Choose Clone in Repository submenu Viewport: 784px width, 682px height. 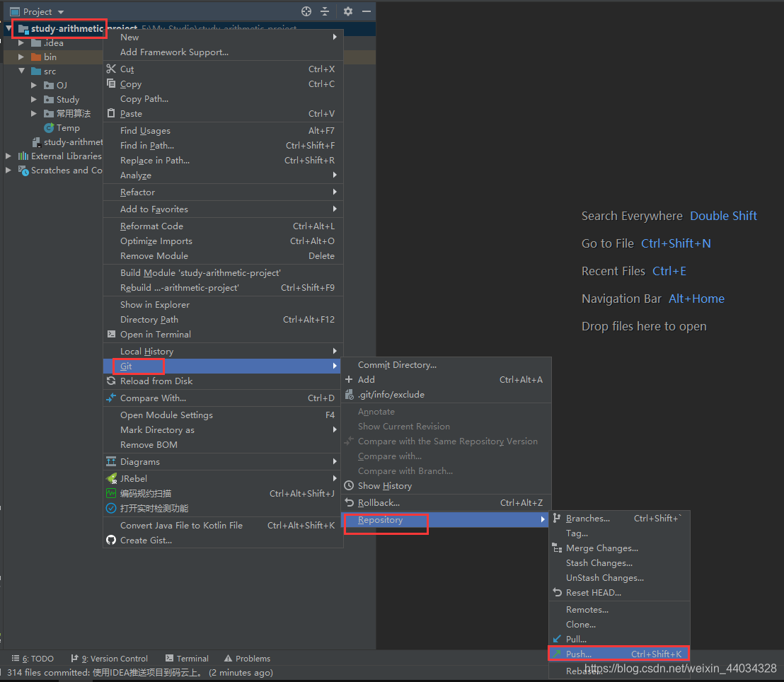[620, 625]
